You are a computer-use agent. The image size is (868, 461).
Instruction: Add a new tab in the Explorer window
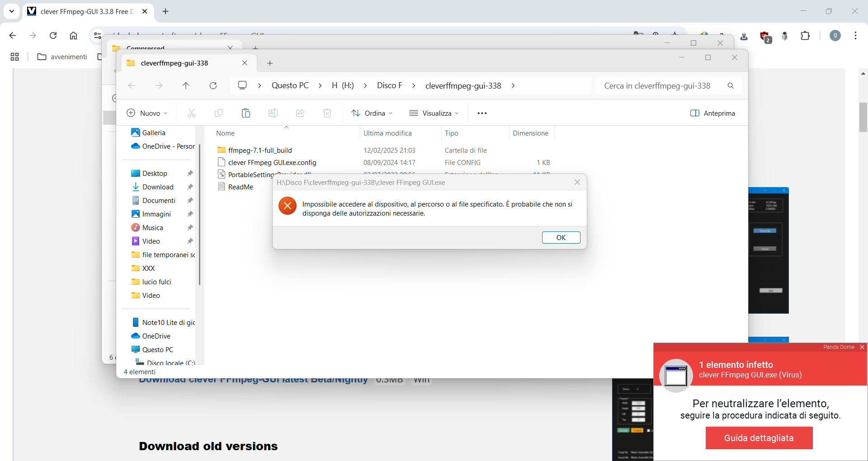click(x=270, y=63)
